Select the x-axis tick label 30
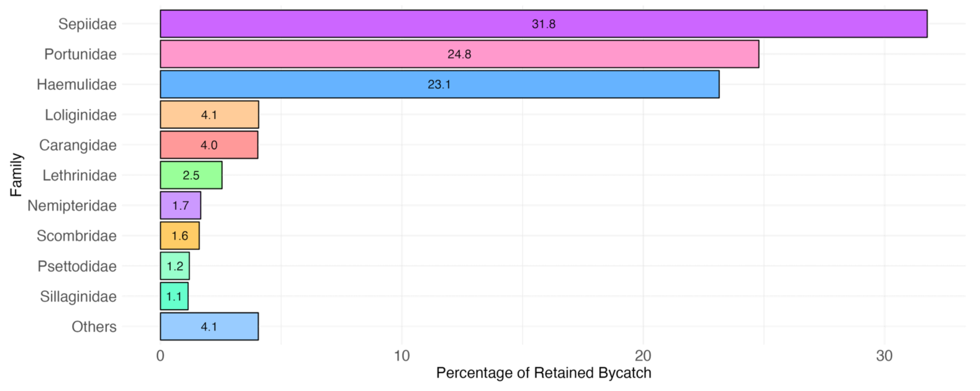 pos(884,356)
